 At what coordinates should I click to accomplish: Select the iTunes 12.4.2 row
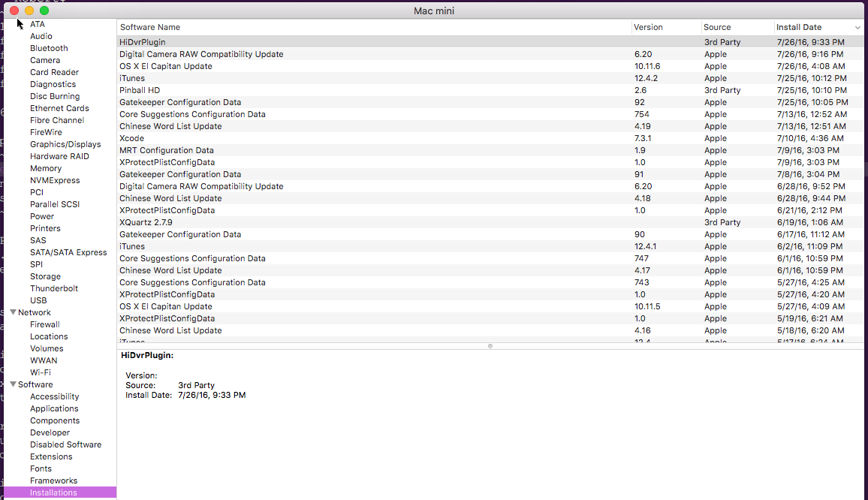pyautogui.click(x=490, y=78)
